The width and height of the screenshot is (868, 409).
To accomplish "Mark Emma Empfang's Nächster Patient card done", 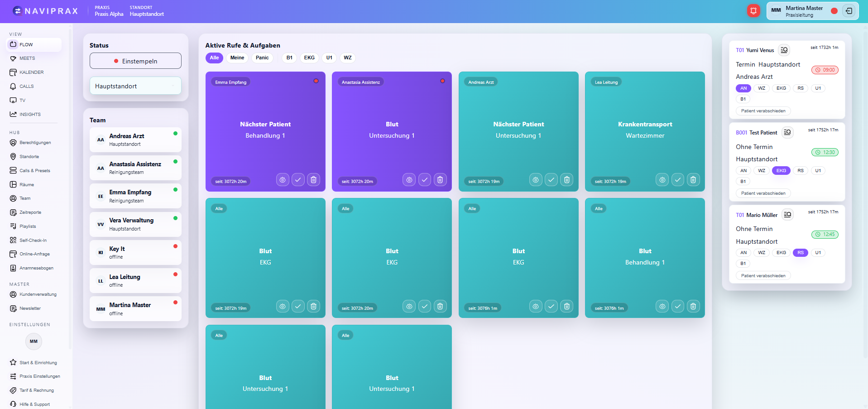I will [x=298, y=180].
